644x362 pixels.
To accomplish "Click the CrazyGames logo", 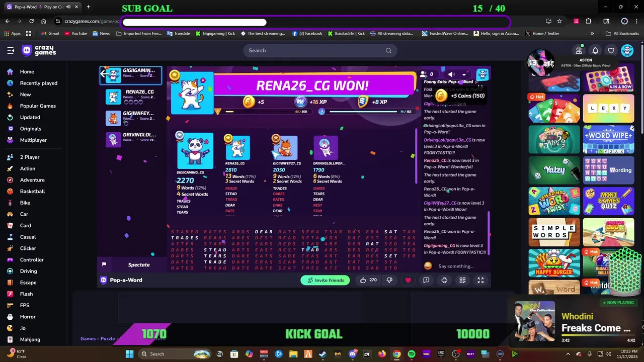I will click(x=39, y=50).
